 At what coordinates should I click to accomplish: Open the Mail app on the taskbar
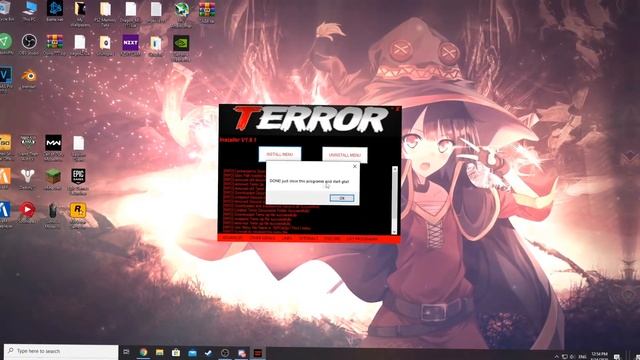click(192, 353)
